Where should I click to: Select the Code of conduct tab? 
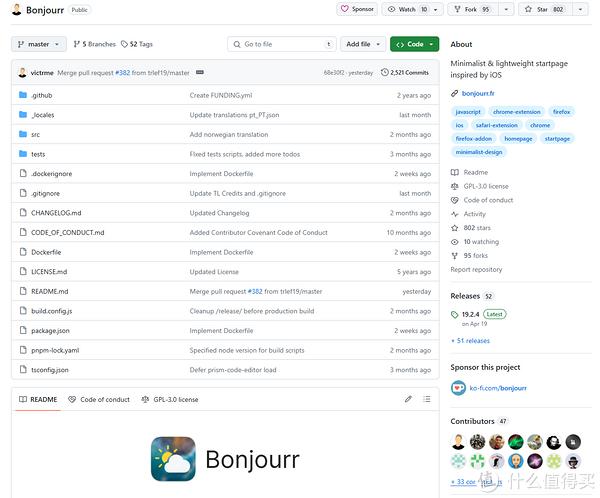pyautogui.click(x=99, y=399)
